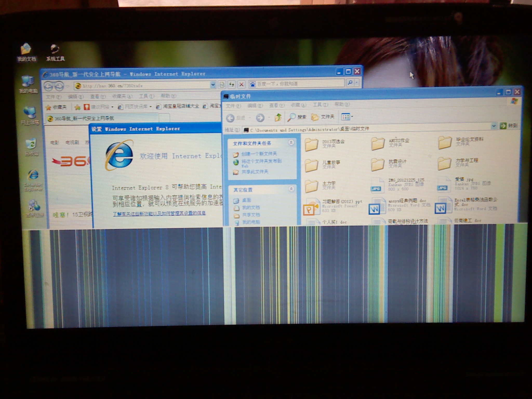Click the IE stop loading X icon
Image resolution: width=532 pixels, height=399 pixels.
[241, 84]
